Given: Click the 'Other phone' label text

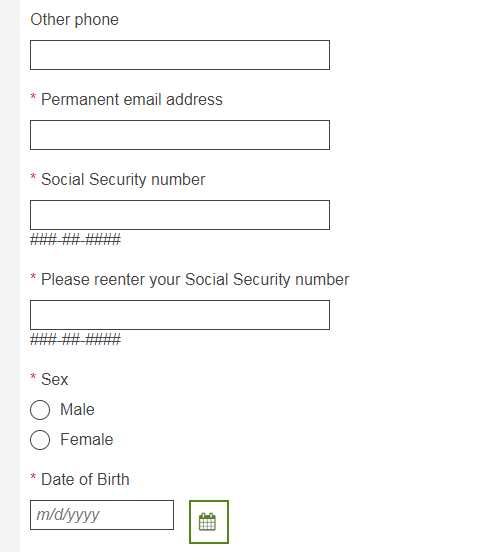Looking at the screenshot, I should pyautogui.click(x=75, y=19).
